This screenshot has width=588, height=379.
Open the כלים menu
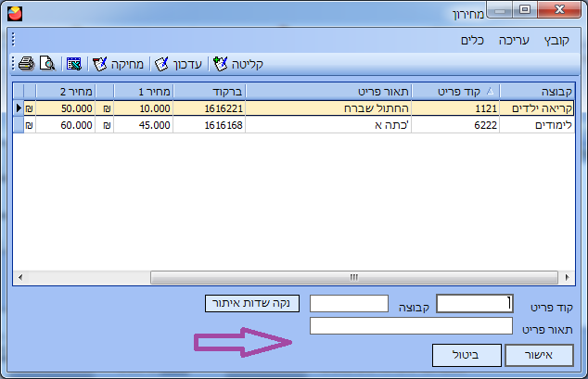coord(472,41)
